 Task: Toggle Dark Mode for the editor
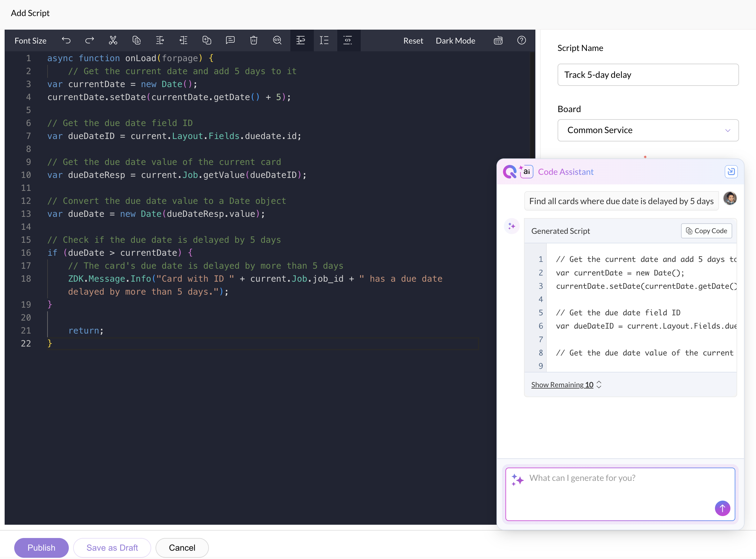coord(455,40)
